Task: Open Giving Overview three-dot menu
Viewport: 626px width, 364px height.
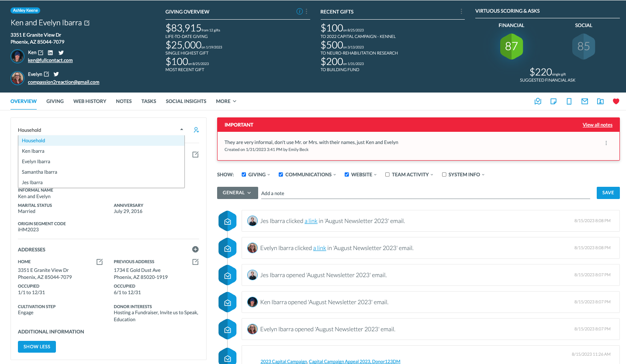Action: coord(306,11)
